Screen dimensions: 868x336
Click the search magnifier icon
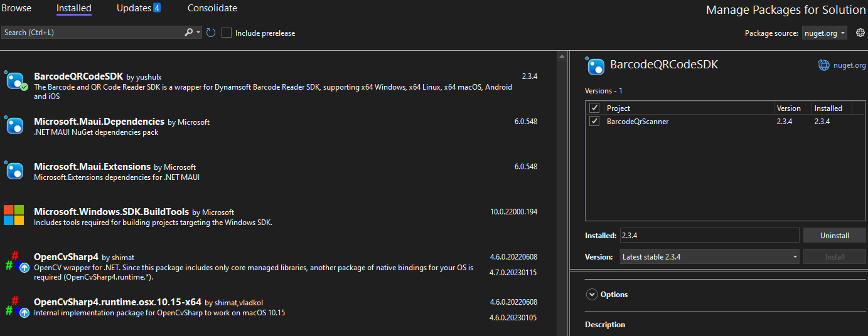(x=189, y=33)
